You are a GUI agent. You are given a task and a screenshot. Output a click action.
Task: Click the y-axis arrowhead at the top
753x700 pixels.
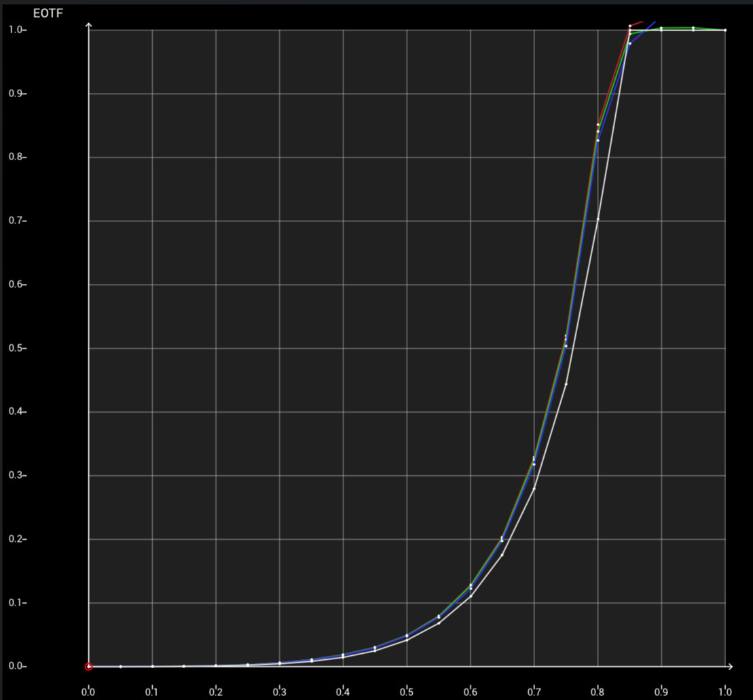tap(89, 26)
